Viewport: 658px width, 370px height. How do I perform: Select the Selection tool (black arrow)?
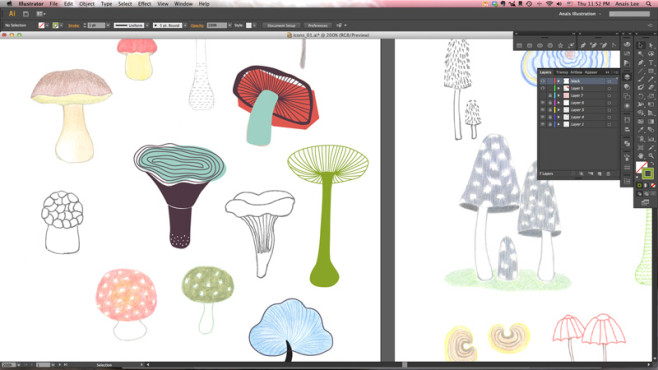641,45
